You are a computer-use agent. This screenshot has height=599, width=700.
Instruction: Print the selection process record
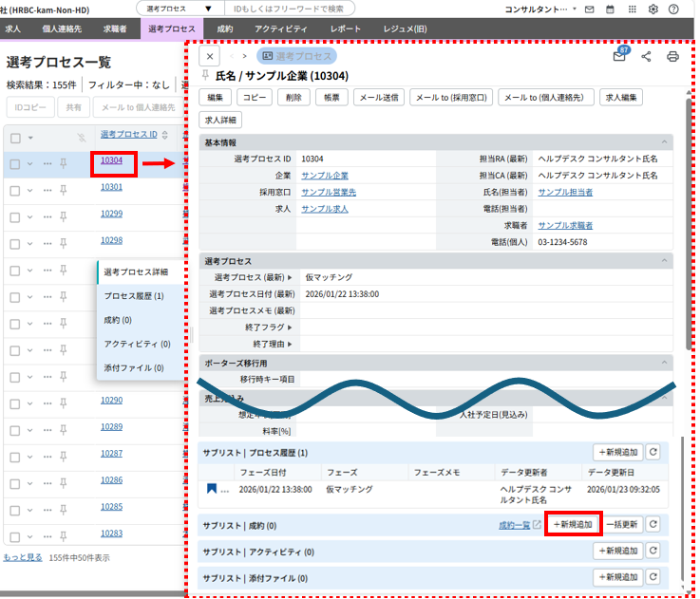click(673, 57)
